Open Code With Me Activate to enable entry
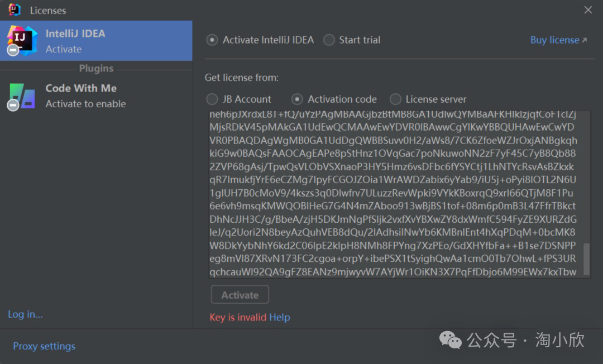Image resolution: width=603 pixels, height=364 pixels. tap(96, 95)
